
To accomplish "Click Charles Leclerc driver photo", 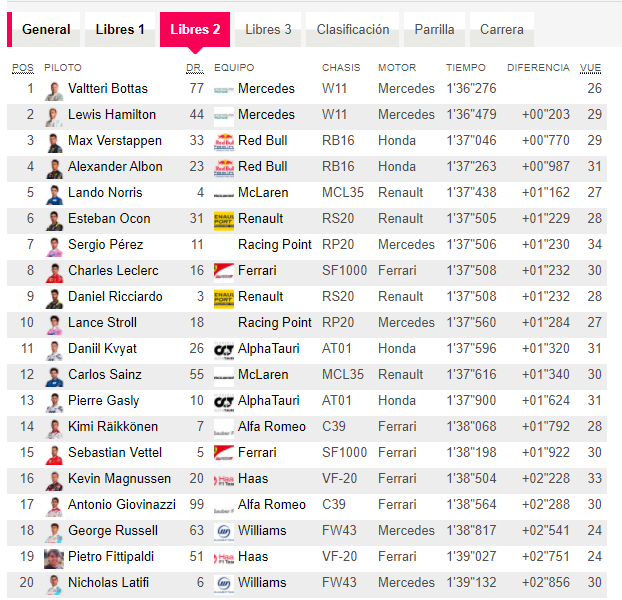I will coord(54,273).
